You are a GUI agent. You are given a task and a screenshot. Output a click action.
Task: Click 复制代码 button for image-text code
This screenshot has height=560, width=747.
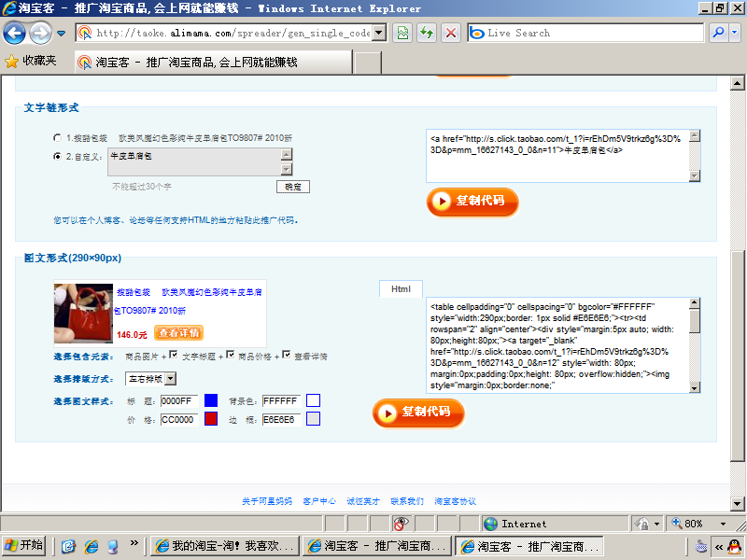pyautogui.click(x=418, y=413)
